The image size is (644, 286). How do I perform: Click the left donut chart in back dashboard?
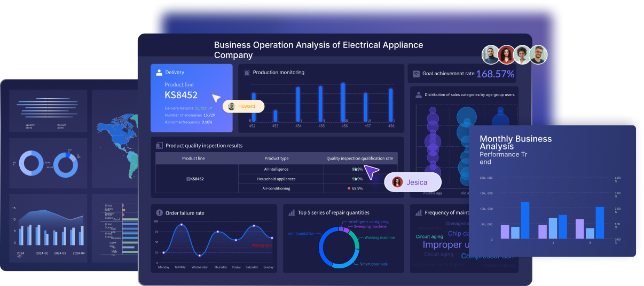pos(32,163)
